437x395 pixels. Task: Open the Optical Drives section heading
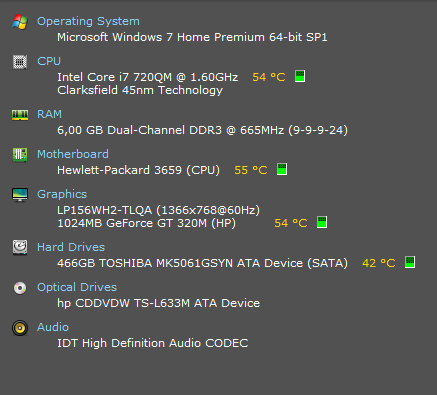[x=77, y=287]
